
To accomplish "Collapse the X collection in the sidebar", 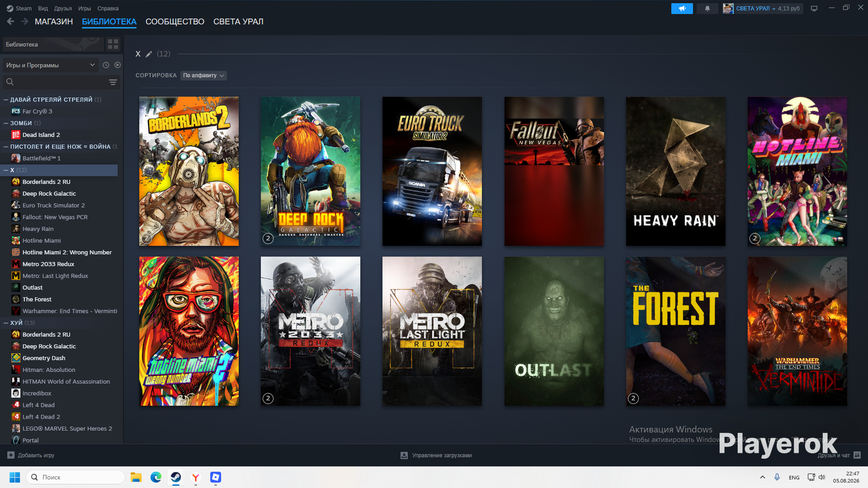I will coord(6,170).
